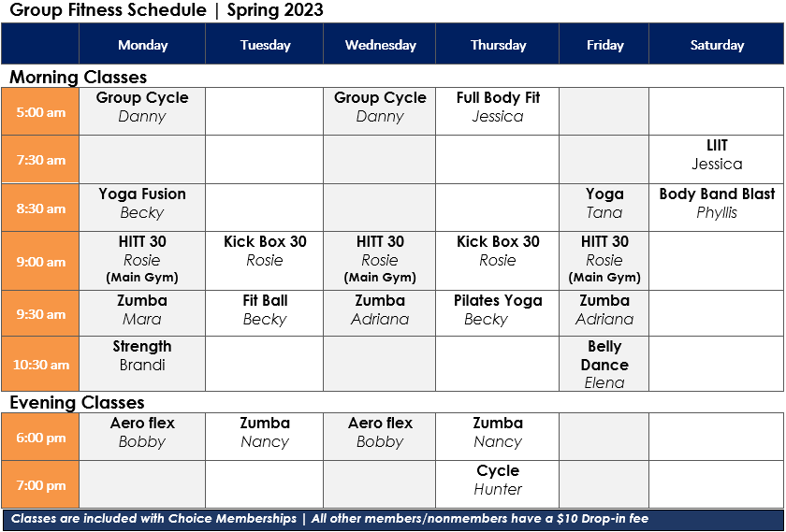
Task: Click the Pilates Yoga class on Thursday
Action: pyautogui.click(x=497, y=313)
